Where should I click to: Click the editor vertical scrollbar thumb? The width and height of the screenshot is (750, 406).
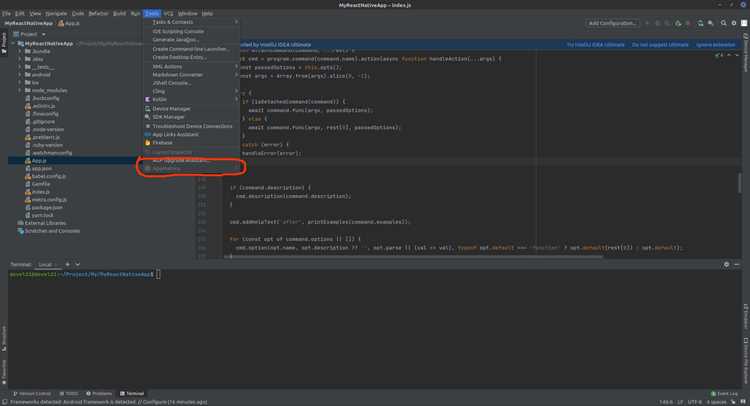coord(739,183)
